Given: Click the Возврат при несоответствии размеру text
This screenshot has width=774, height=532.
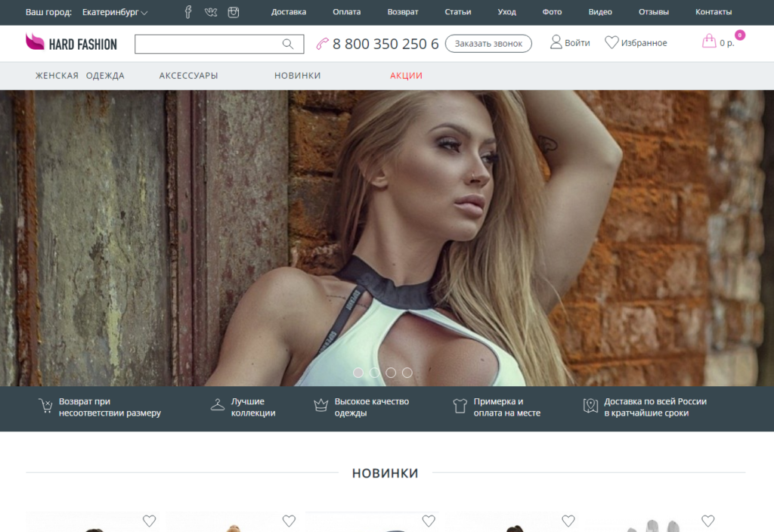Looking at the screenshot, I should click(x=110, y=407).
